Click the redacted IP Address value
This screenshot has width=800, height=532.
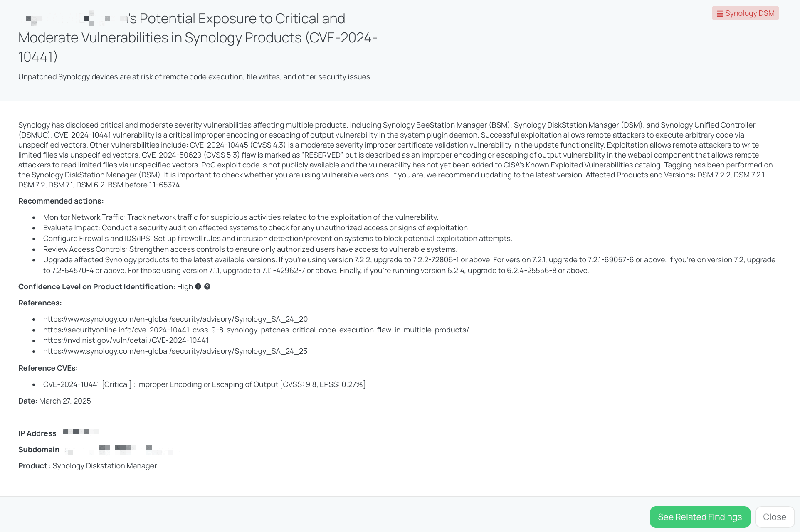(x=81, y=432)
